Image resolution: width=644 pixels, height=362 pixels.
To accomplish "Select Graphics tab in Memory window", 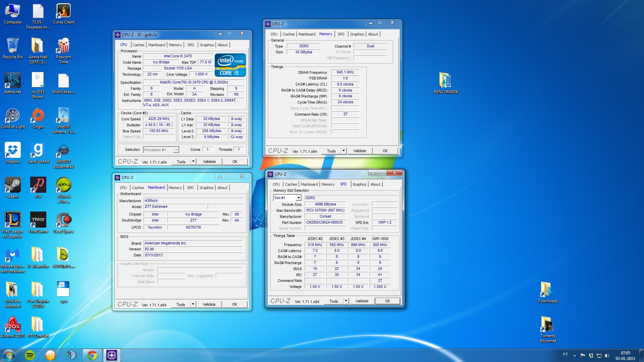I will pyautogui.click(x=357, y=34).
